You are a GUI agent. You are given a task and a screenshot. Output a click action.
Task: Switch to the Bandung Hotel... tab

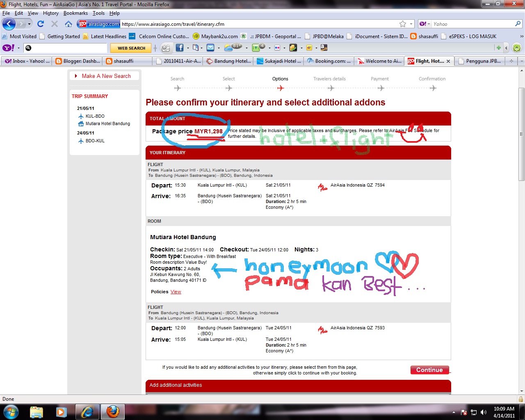[228, 61]
